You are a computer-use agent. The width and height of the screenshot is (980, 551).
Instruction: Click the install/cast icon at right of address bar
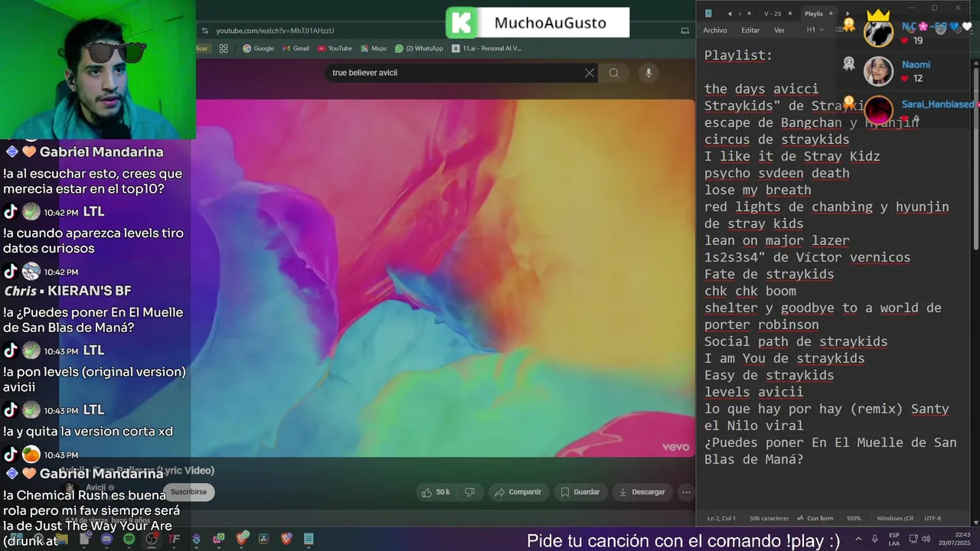pyautogui.click(x=685, y=31)
